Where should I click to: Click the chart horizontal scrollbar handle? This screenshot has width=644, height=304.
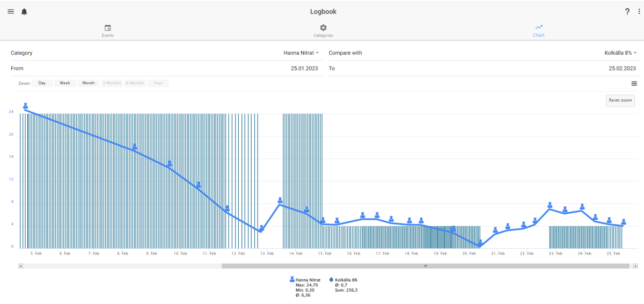(x=425, y=266)
